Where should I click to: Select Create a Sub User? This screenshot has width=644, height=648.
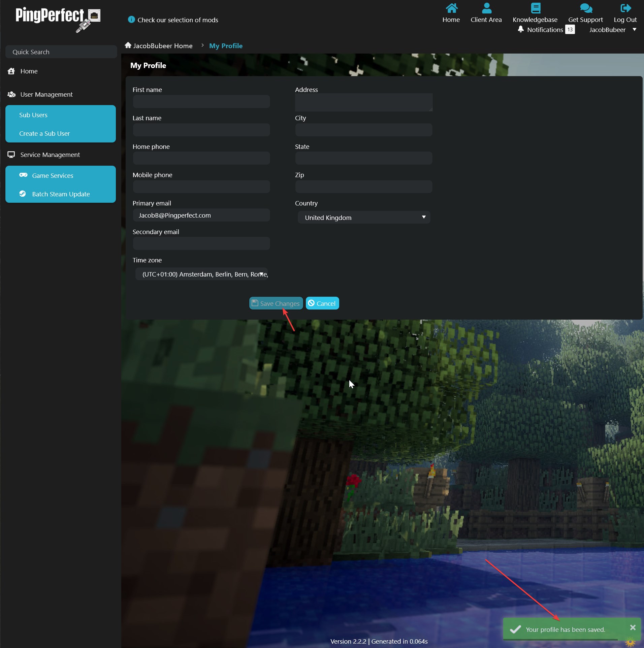44,133
